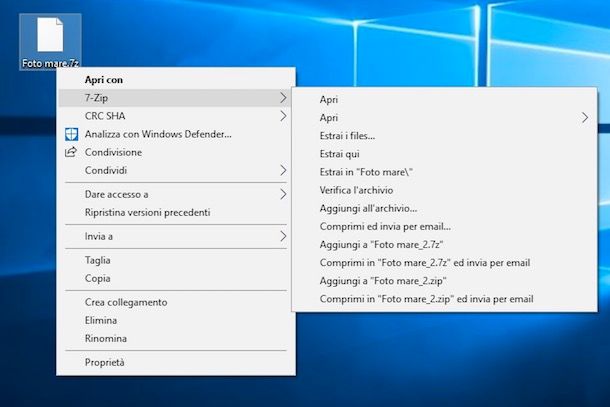Select the Condividi menu entry
Image resolution: width=610 pixels, height=407 pixels.
coord(176,170)
